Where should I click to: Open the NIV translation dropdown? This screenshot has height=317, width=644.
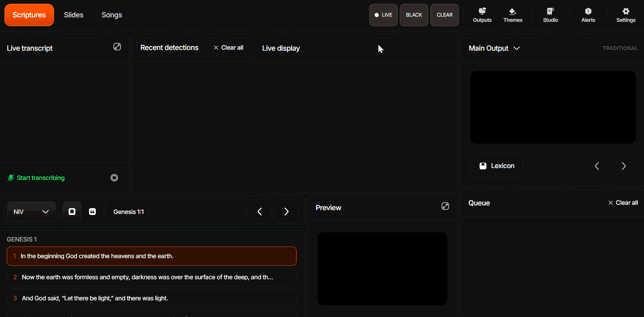pos(32,212)
